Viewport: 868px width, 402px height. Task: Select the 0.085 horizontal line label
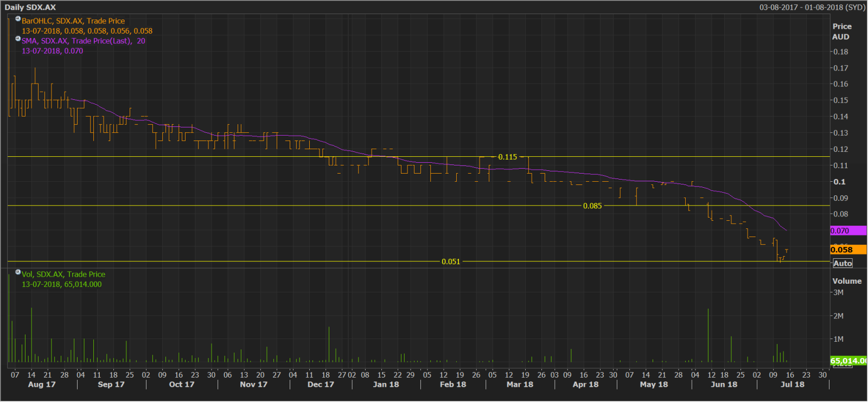(592, 206)
